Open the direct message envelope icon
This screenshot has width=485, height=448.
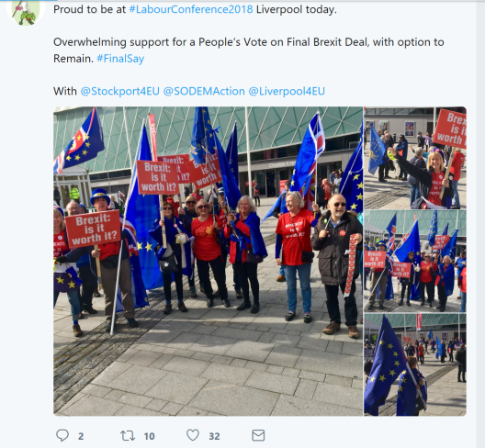(258, 435)
